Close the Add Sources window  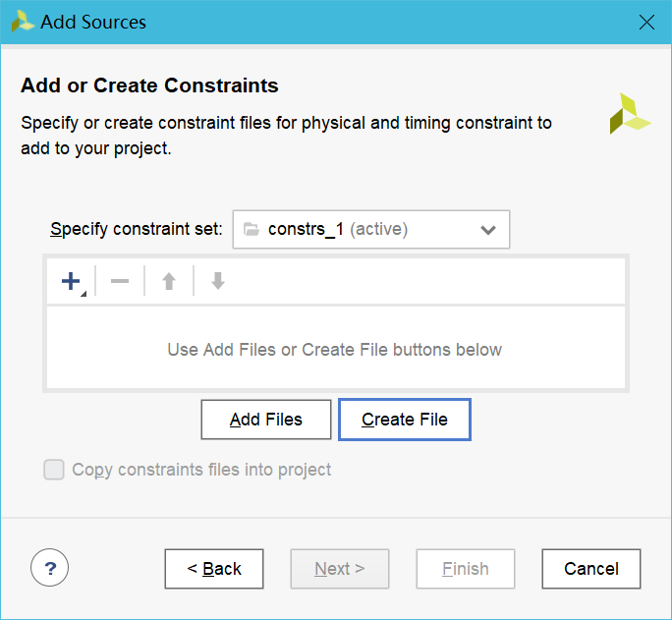pos(646,22)
